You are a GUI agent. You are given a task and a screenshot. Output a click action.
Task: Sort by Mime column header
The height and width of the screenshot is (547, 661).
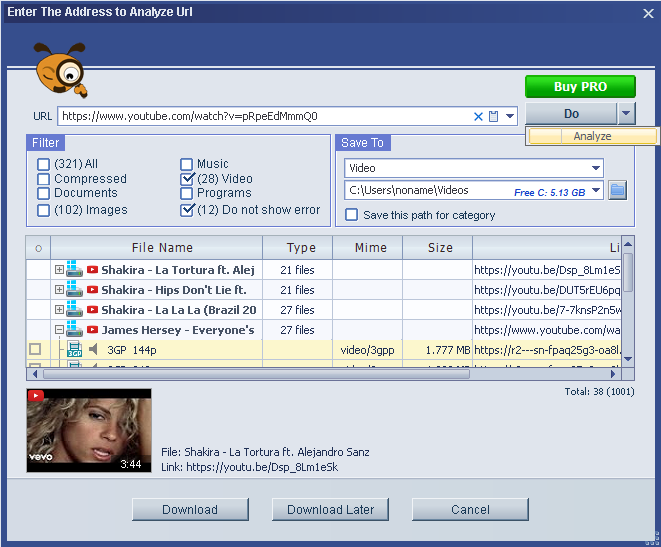click(x=368, y=248)
